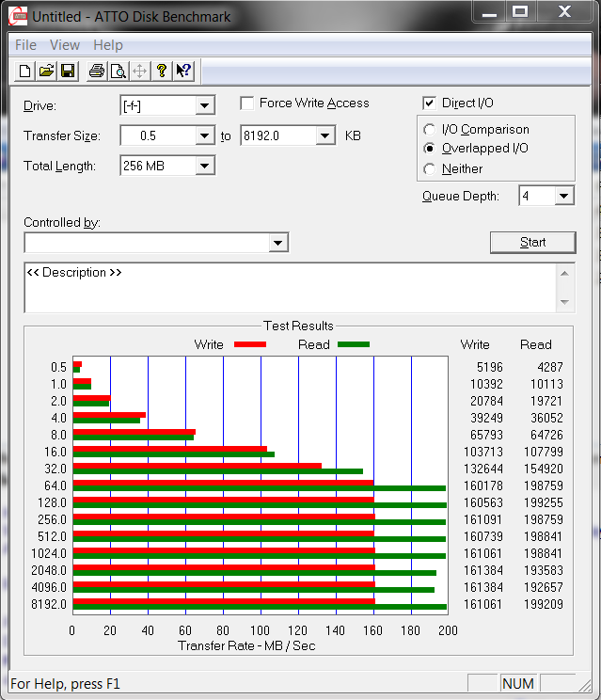Choose the Neither radio option
The width and height of the screenshot is (601, 700).
(430, 169)
